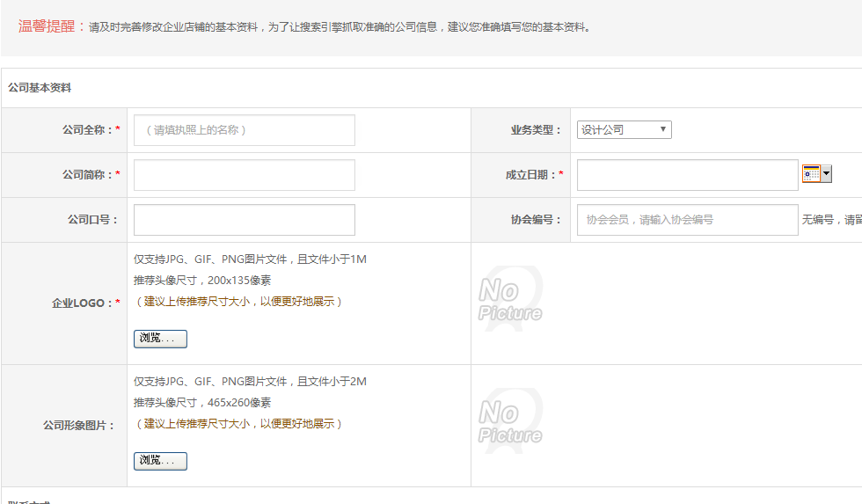
Task: Select the 成立日期 date input field
Action: pos(687,175)
